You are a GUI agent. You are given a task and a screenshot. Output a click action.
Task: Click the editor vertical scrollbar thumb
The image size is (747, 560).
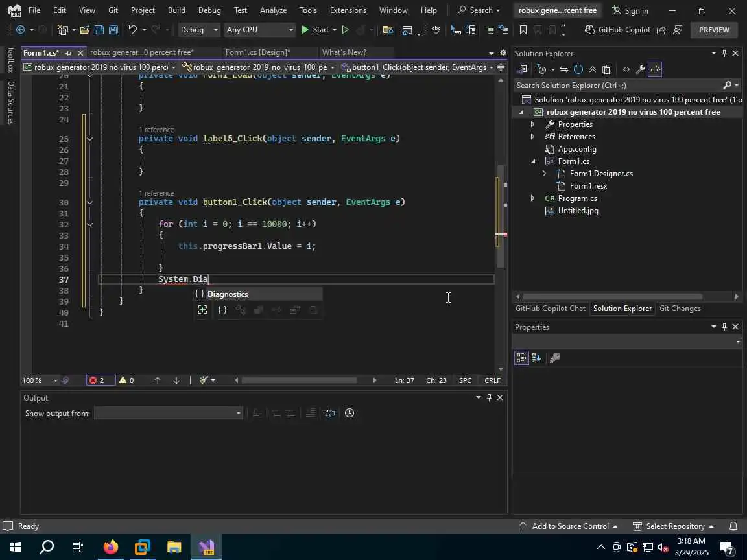coord(501,215)
